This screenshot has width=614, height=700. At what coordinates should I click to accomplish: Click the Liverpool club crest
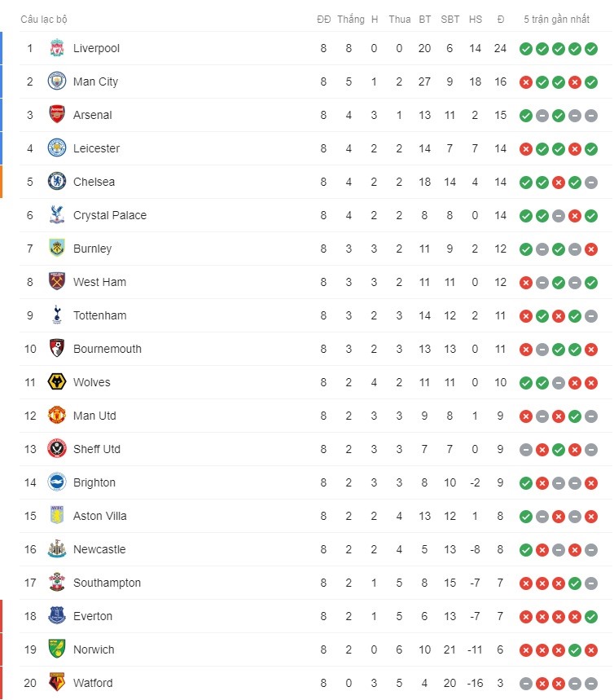pos(57,48)
